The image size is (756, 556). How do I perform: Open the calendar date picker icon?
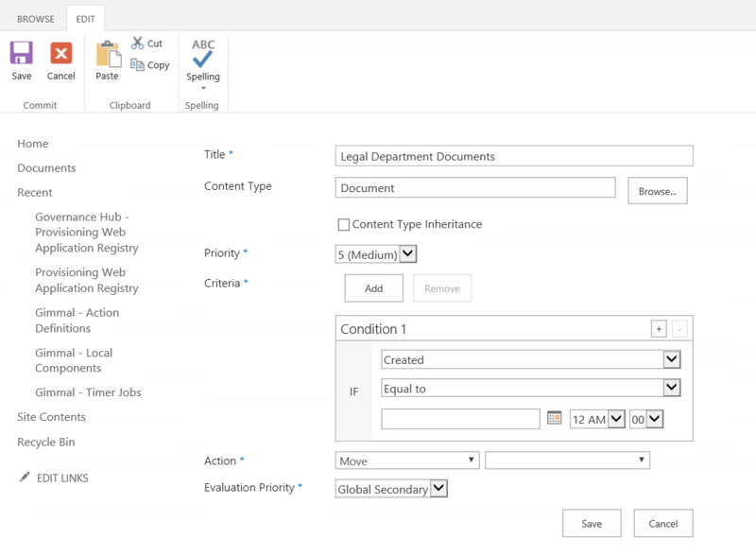[555, 418]
